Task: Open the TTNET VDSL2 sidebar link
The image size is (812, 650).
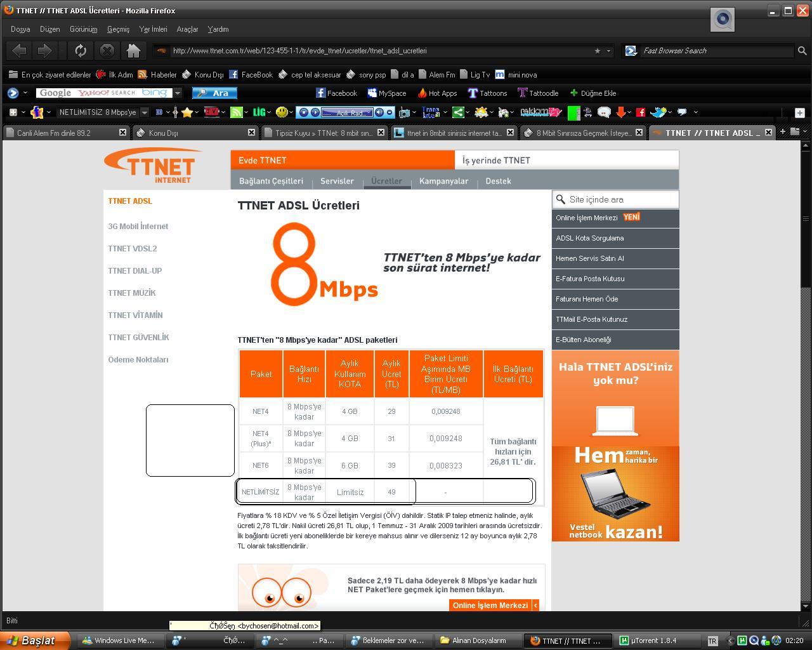Action: pyautogui.click(x=133, y=249)
